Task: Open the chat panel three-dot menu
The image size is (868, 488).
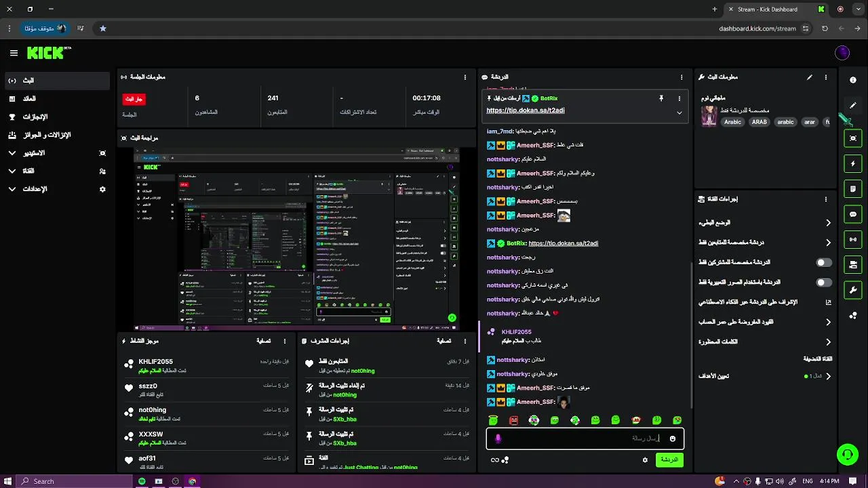Action: pyautogui.click(x=682, y=77)
